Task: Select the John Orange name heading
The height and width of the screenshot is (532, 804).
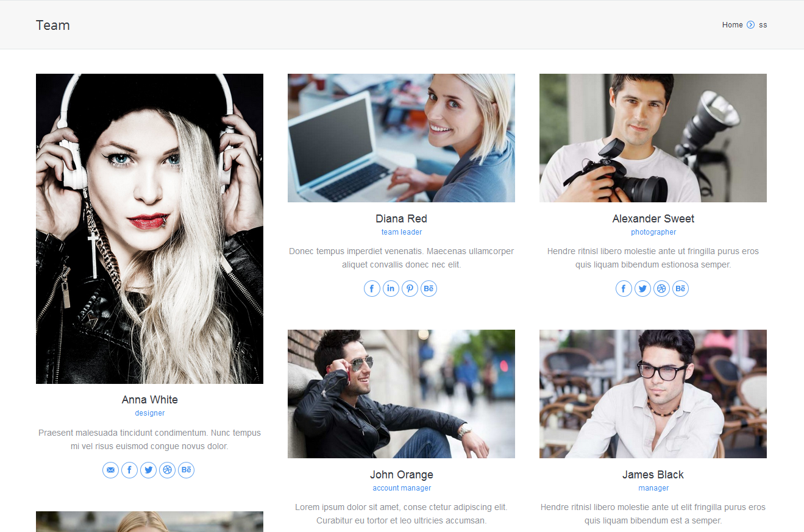Action: (401, 475)
